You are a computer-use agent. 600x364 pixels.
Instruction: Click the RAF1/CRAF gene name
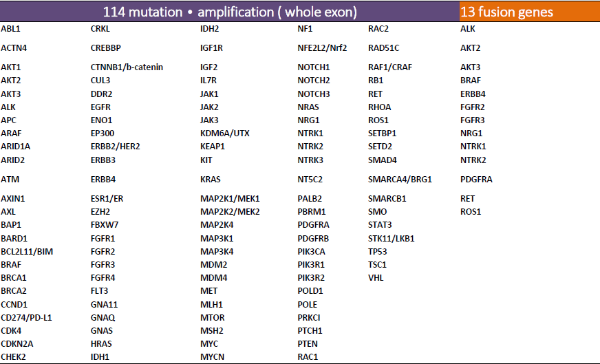point(390,67)
